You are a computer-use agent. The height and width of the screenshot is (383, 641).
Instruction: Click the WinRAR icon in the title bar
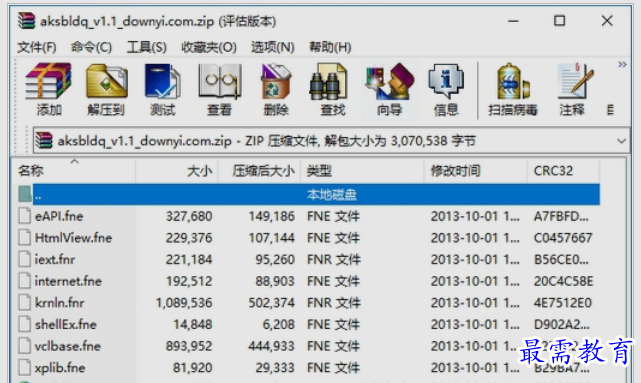(x=26, y=21)
